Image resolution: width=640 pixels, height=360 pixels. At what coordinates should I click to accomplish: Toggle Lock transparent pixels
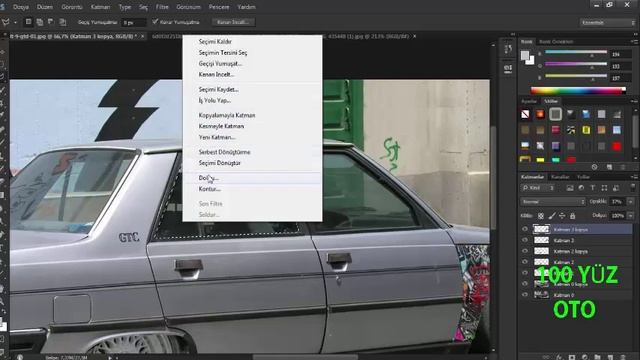(x=540, y=216)
